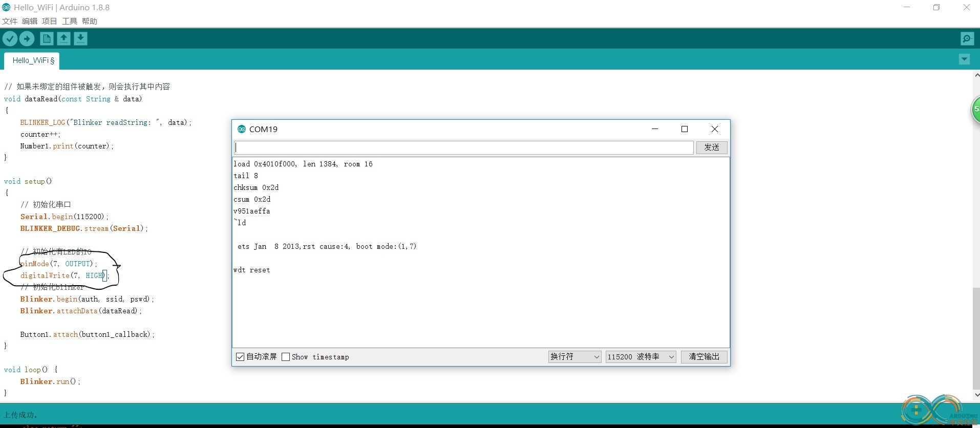
Task: Open the tab options dropdown arrow
Action: pyautogui.click(x=964, y=59)
